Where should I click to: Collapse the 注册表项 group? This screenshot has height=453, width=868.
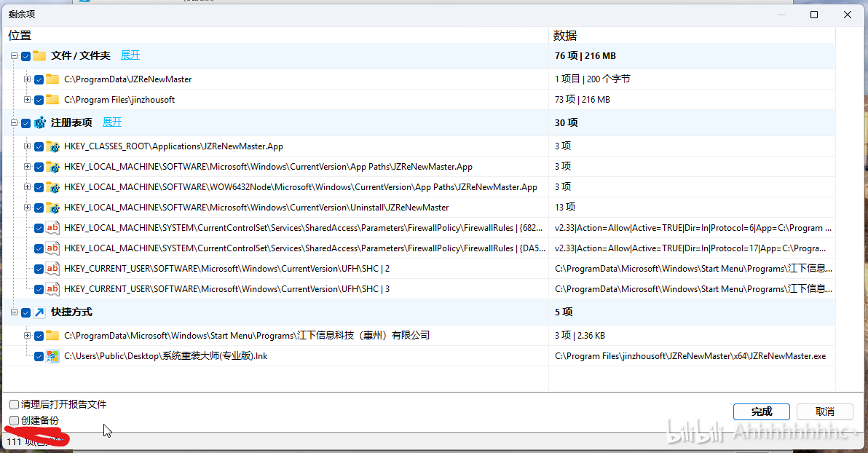(x=14, y=123)
